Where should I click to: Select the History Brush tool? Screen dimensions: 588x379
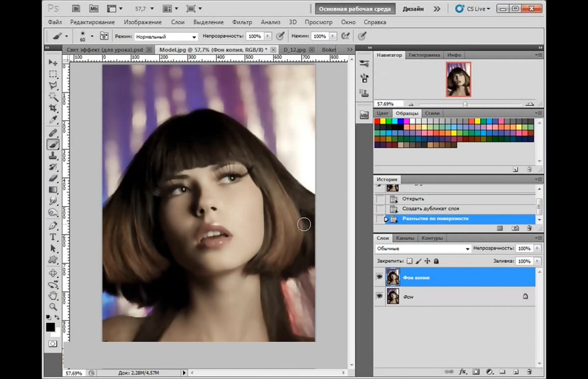tap(53, 167)
